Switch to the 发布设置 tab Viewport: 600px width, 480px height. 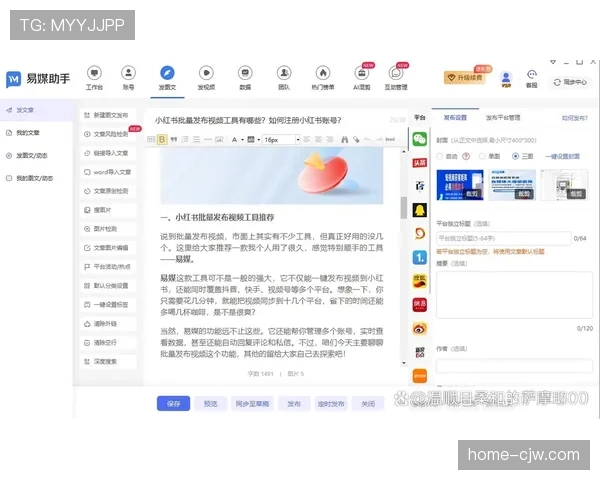(455, 118)
